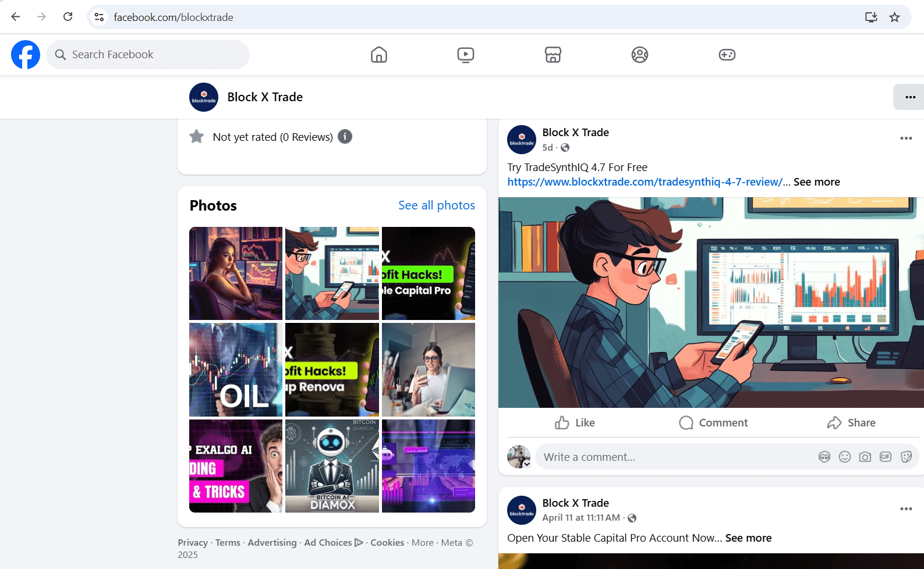Open site information icon in address bar
924x569 pixels.
pyautogui.click(x=100, y=17)
